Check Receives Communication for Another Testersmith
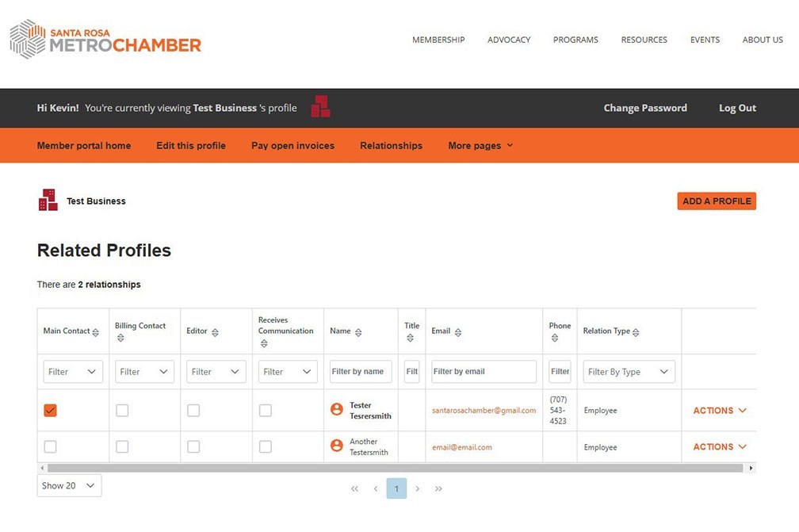 pos(266,447)
